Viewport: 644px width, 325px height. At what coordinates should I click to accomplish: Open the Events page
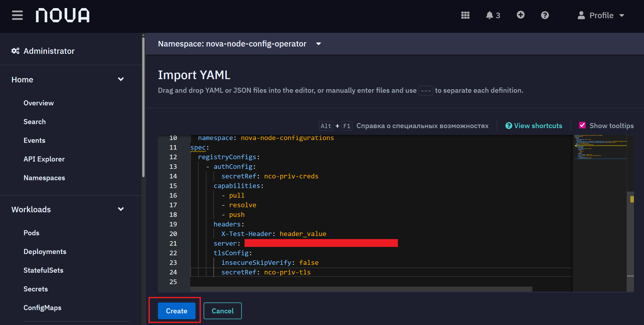click(34, 140)
